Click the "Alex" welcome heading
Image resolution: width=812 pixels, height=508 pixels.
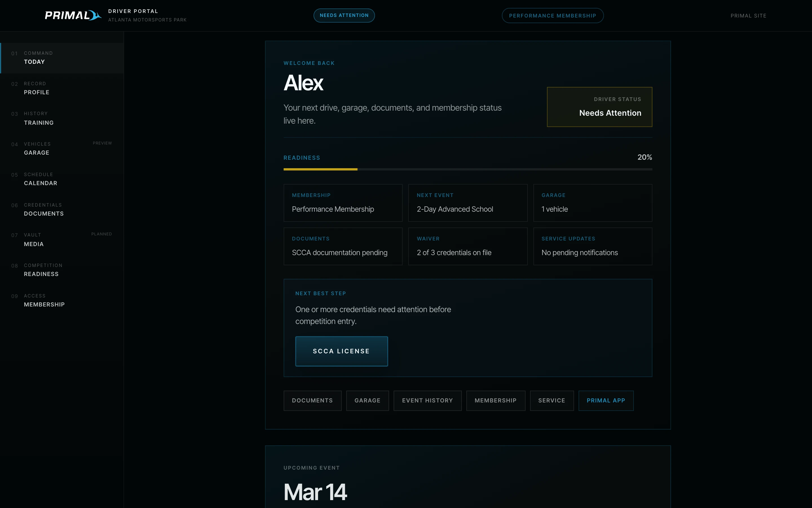point(303,83)
